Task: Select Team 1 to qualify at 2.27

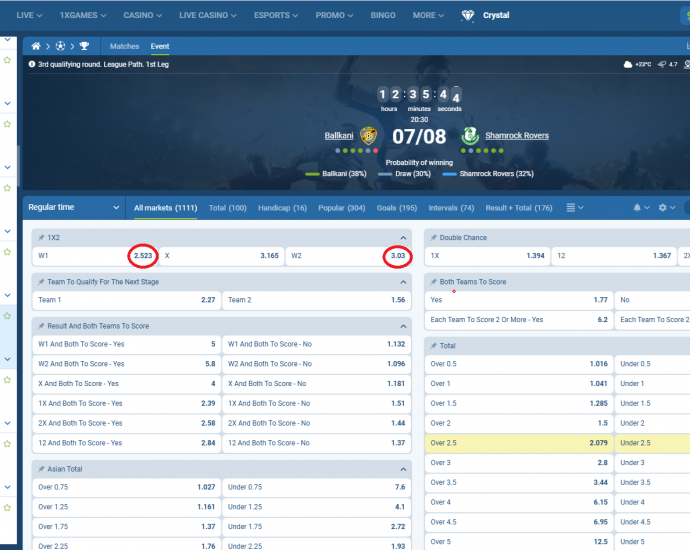Action: [x=127, y=300]
